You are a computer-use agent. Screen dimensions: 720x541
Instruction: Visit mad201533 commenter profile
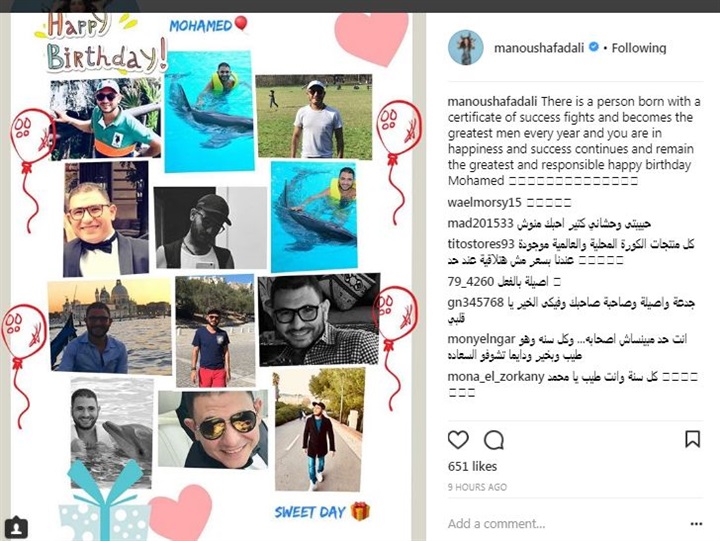(x=480, y=224)
